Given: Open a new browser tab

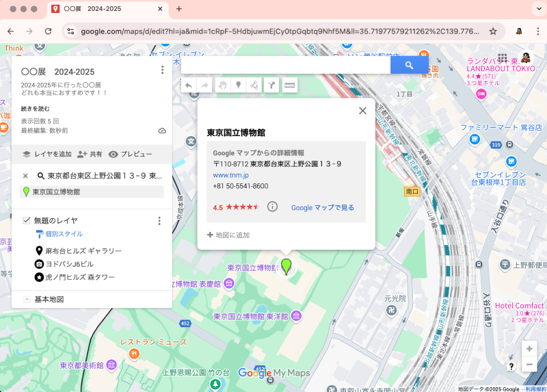Looking at the screenshot, I should pos(179,9).
